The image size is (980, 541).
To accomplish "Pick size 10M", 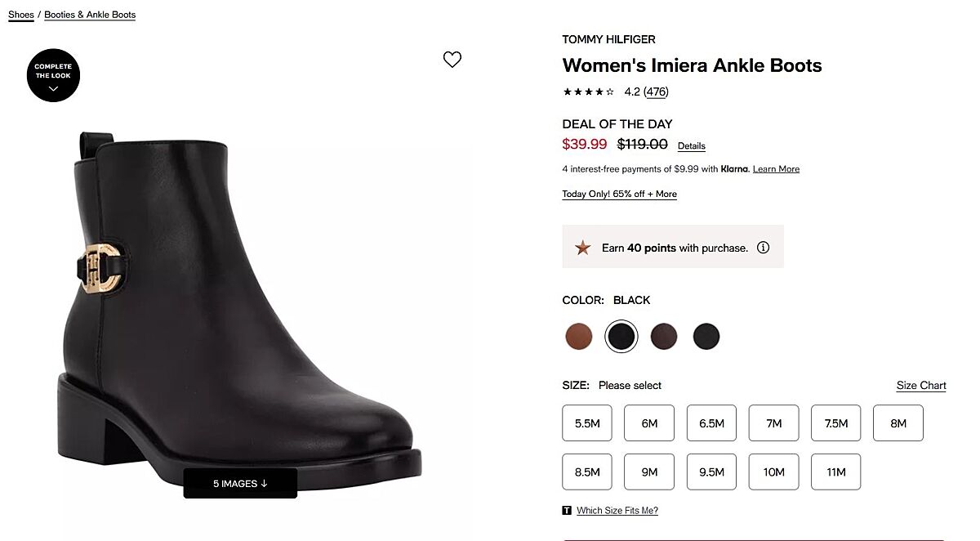I will pos(773,472).
